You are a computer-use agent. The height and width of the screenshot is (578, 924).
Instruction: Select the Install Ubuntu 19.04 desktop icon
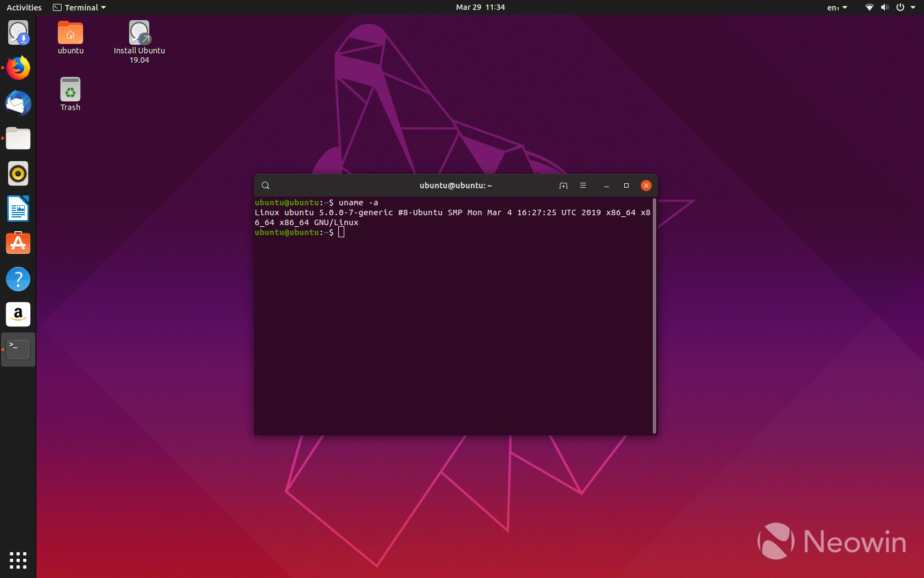[139, 42]
